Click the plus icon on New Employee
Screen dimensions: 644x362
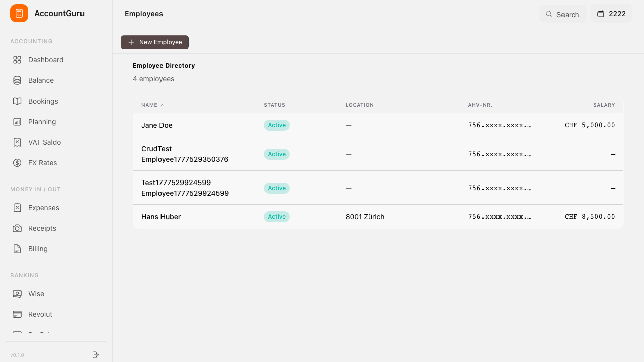131,42
